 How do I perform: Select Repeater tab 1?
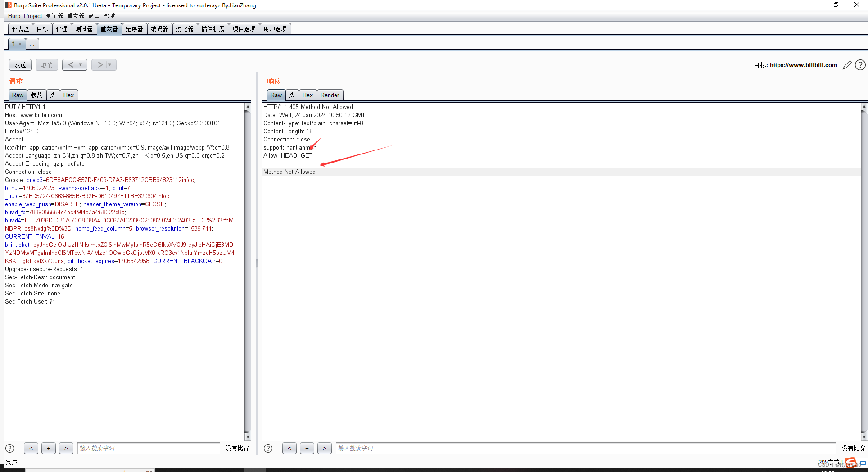tap(14, 44)
